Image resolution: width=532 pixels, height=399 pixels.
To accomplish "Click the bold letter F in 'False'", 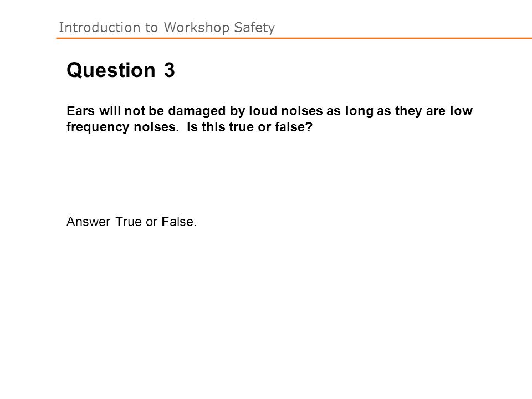I will tap(165, 222).
